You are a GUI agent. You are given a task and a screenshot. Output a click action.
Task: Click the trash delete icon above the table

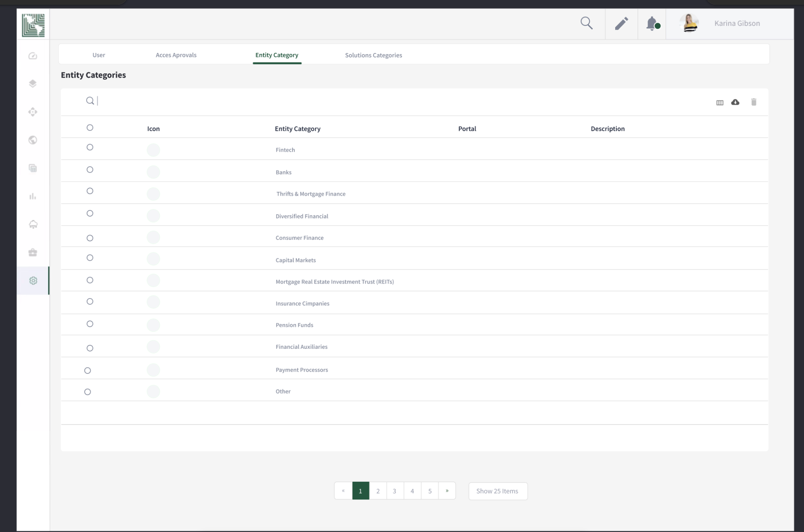click(x=754, y=102)
